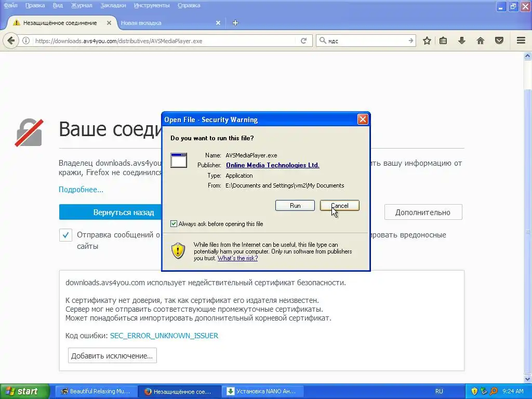
Task: Open the Закладки menu
Action: point(113,5)
